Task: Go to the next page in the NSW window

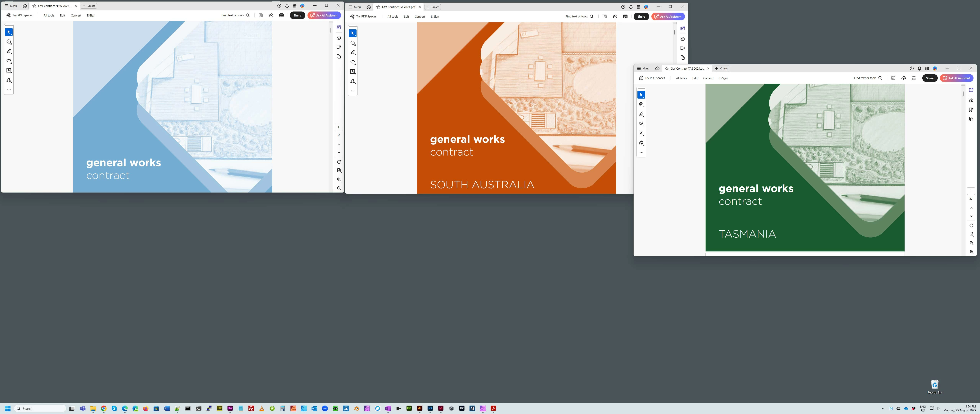Action: (x=339, y=153)
